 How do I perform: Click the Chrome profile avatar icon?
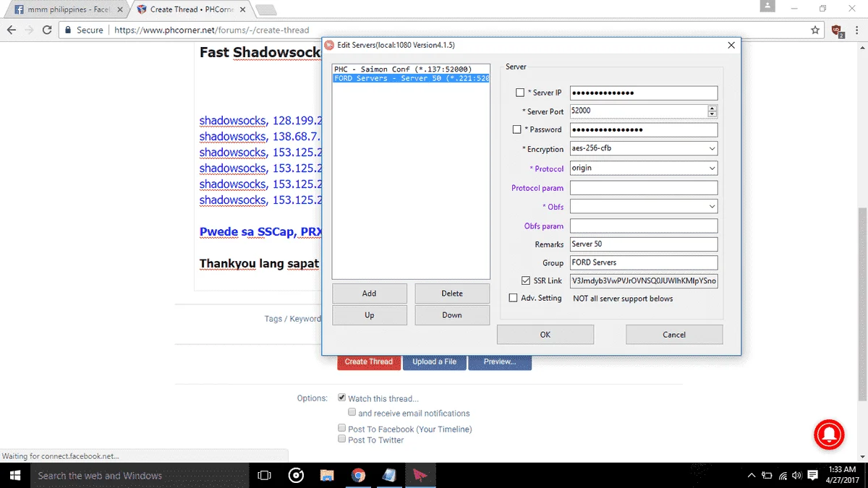(x=768, y=6)
